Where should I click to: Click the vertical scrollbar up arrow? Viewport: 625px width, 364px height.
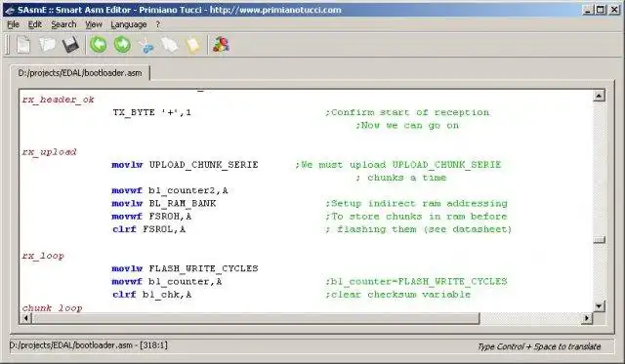point(599,96)
